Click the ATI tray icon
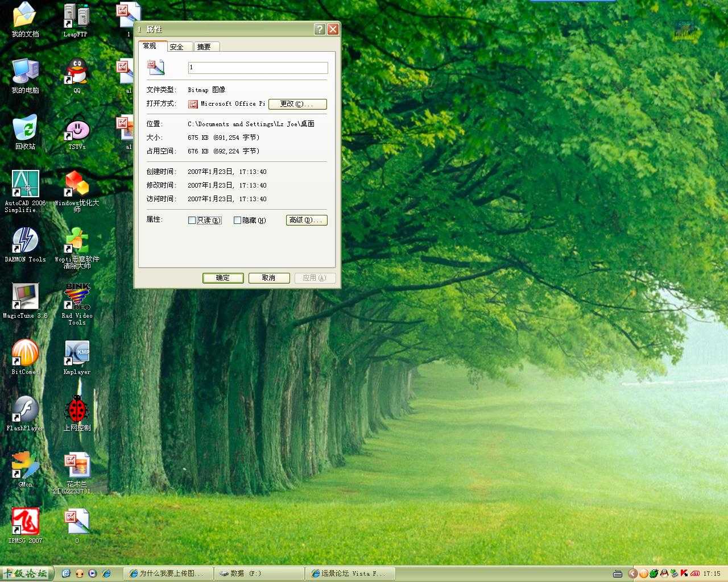 point(694,573)
